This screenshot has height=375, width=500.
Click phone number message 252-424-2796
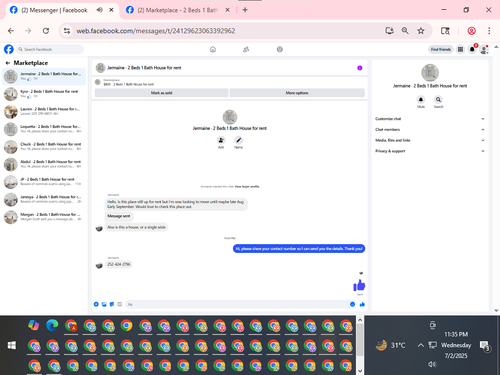[119, 264]
